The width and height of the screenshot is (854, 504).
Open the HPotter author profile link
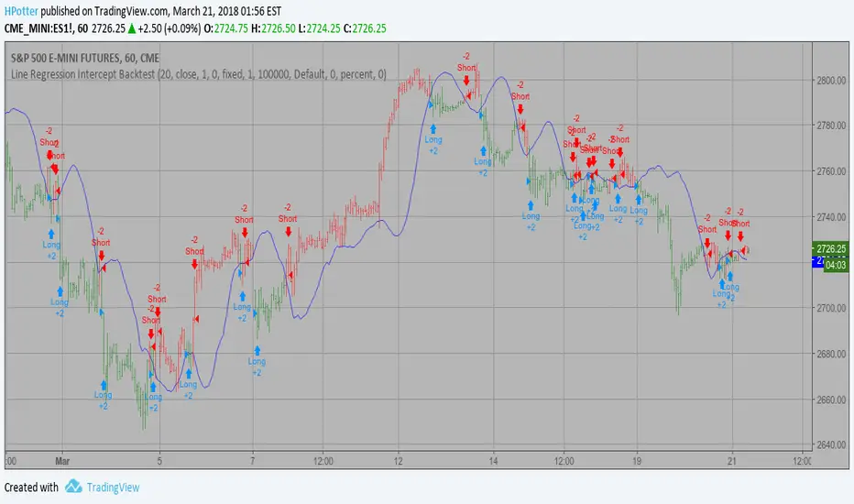[21, 11]
